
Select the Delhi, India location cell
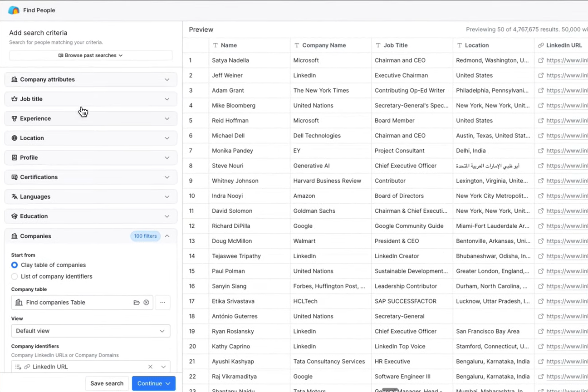(494, 151)
